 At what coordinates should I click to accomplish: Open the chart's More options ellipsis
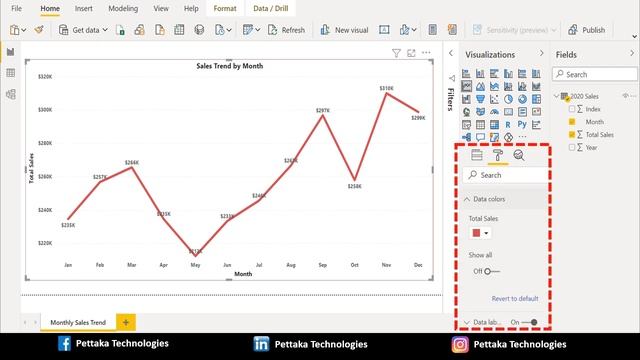[426, 53]
